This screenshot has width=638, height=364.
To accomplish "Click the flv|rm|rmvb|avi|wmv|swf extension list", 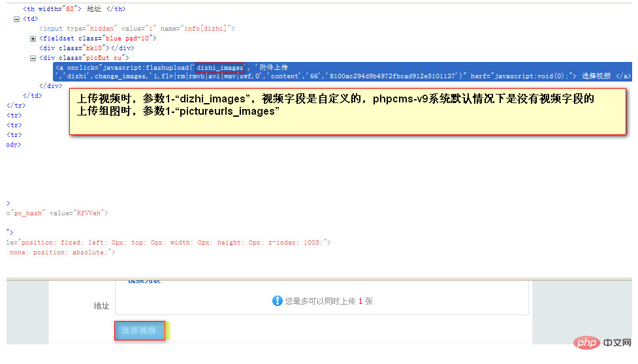I will pyautogui.click(x=207, y=76).
